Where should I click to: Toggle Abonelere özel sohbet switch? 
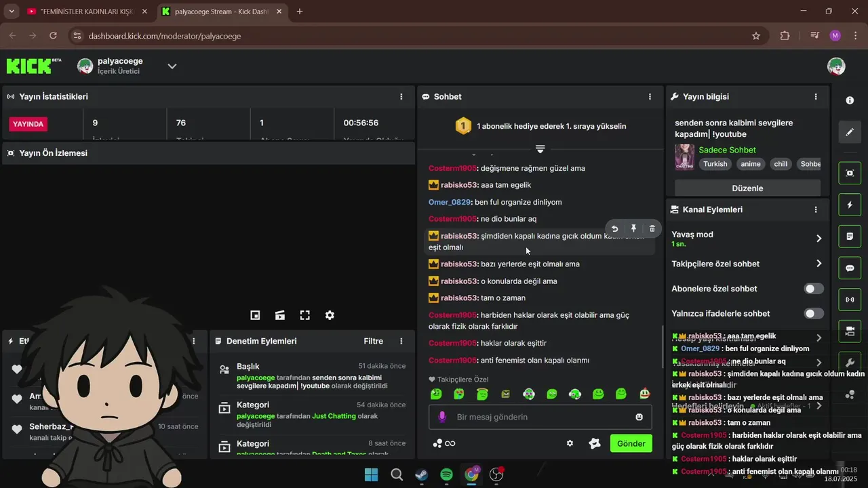coord(814,289)
